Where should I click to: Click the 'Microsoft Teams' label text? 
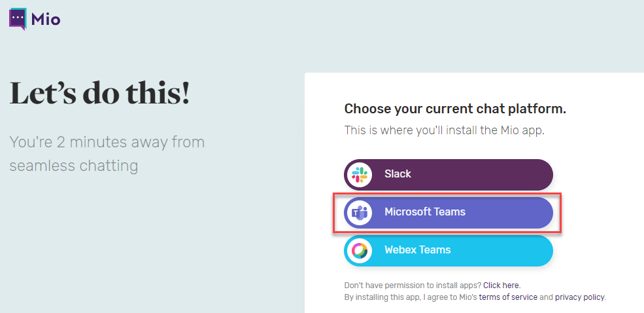point(425,212)
